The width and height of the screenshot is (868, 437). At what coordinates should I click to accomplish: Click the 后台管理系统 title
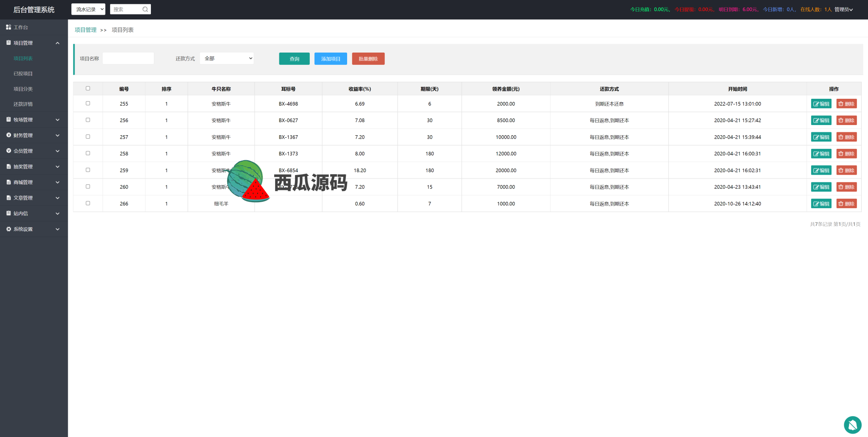[34, 10]
